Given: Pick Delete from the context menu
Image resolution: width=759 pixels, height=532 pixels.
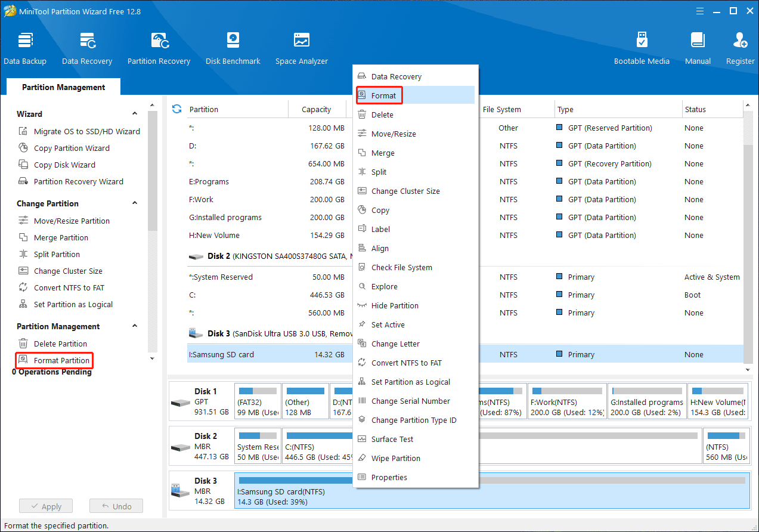Looking at the screenshot, I should click(416, 115).
